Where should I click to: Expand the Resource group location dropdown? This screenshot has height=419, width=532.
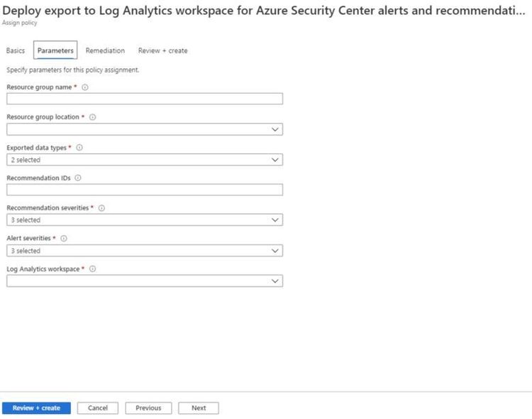point(145,129)
